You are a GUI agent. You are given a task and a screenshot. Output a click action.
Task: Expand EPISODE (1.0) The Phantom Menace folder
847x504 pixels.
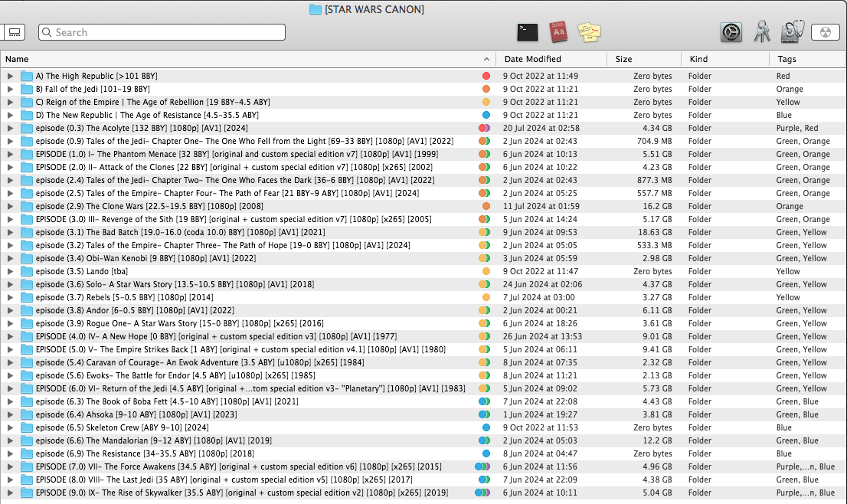(10, 154)
